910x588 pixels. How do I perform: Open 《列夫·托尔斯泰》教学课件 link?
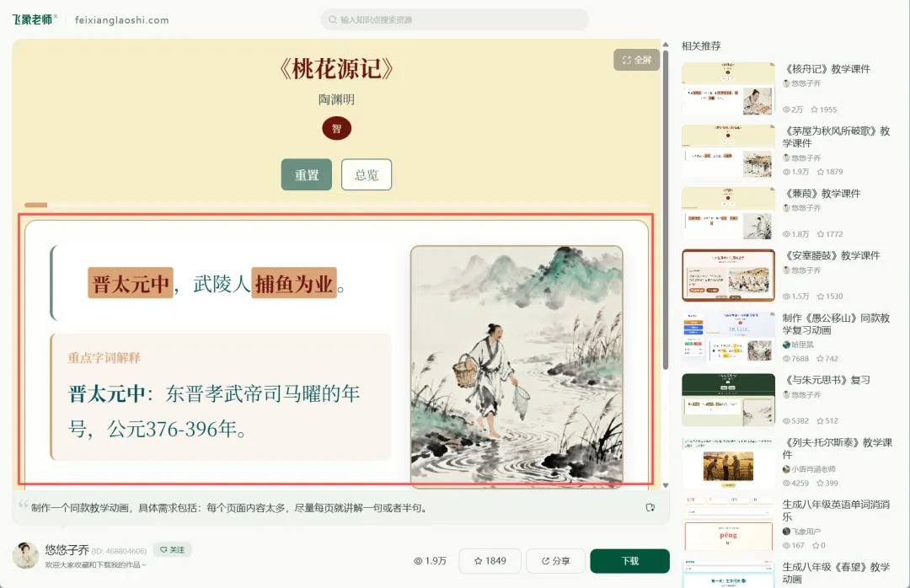838,448
